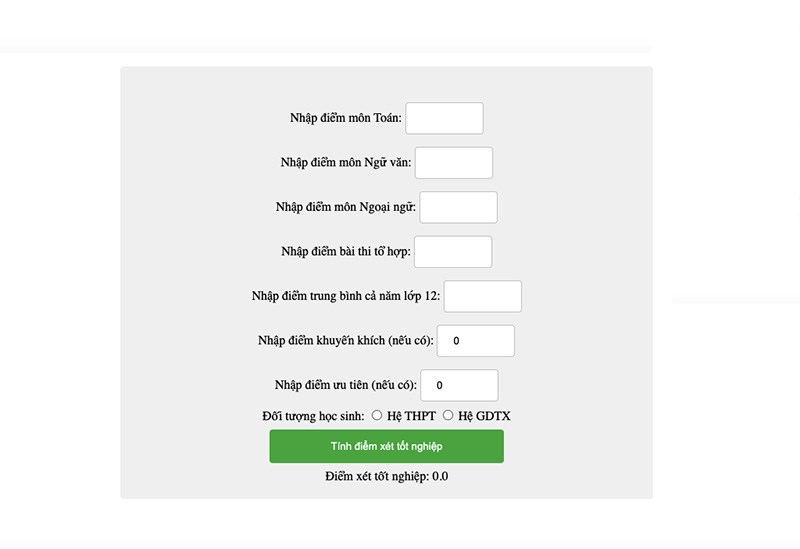Click the 'Hệ THPT' option text
This screenshot has width=800, height=549.
pos(411,416)
